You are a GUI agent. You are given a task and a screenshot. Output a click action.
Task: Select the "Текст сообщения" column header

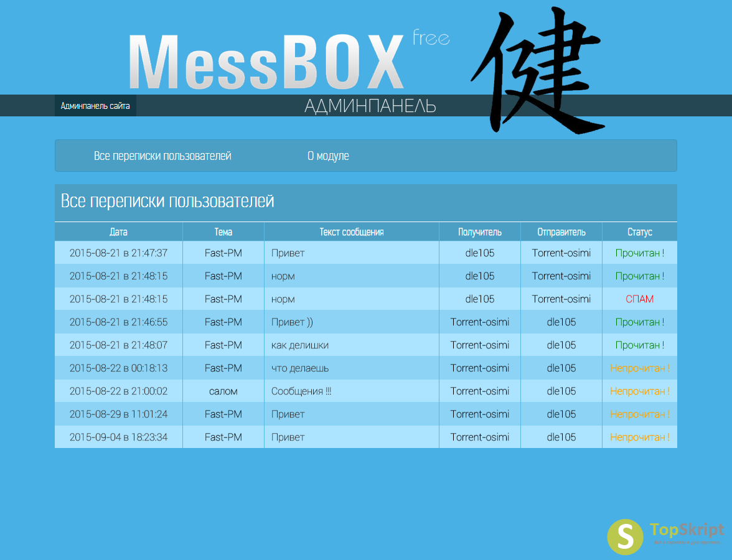[352, 232]
